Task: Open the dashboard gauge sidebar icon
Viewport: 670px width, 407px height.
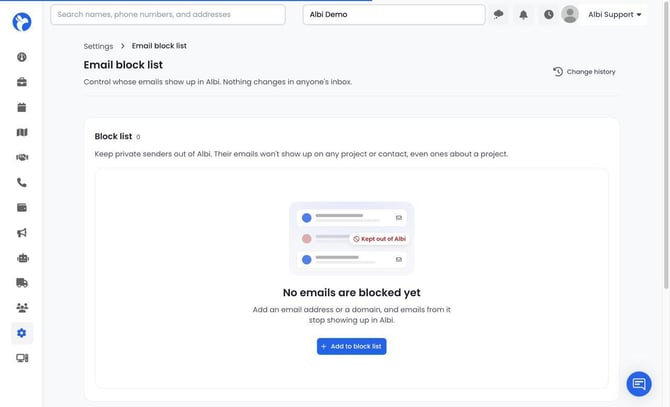Action: click(x=22, y=57)
